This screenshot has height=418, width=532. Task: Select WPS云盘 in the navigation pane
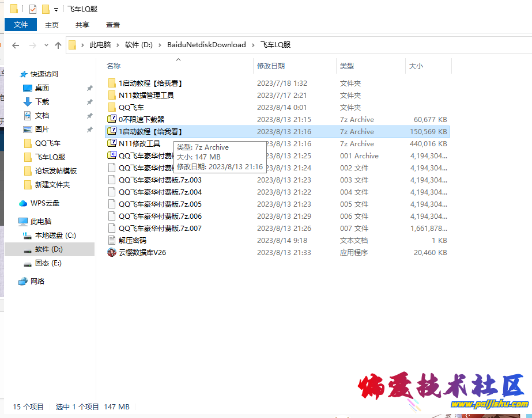pos(45,203)
